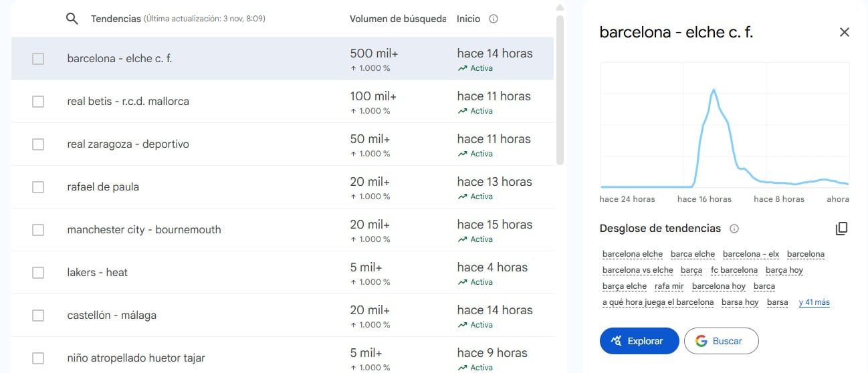868x373 pixels.
Task: Sort by the Inicio column header
Action: (x=468, y=19)
